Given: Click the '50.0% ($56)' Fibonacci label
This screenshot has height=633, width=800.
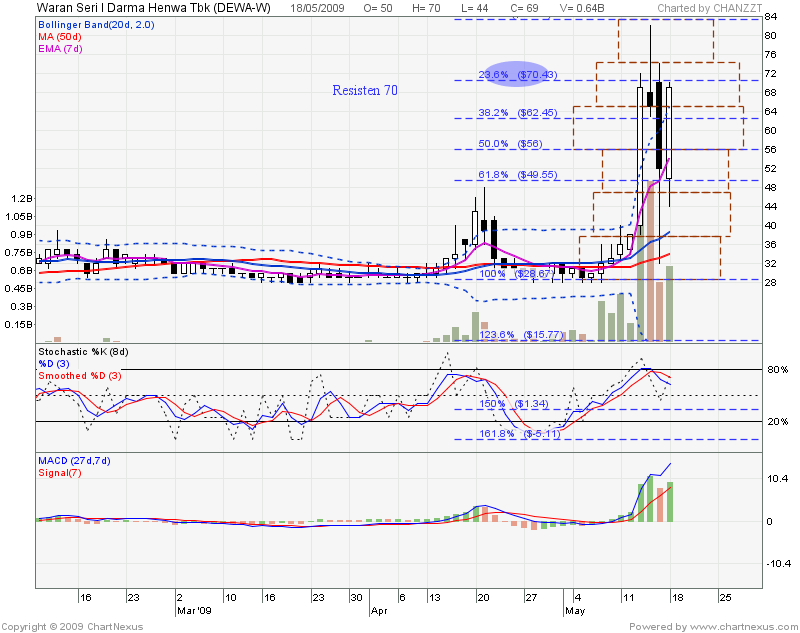Looking at the screenshot, I should pos(510,144).
